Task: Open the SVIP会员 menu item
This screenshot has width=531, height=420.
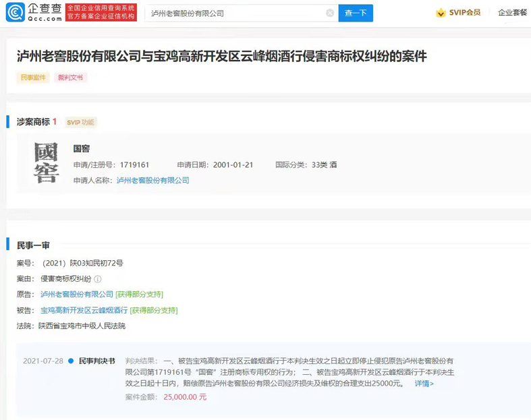Action: click(465, 13)
